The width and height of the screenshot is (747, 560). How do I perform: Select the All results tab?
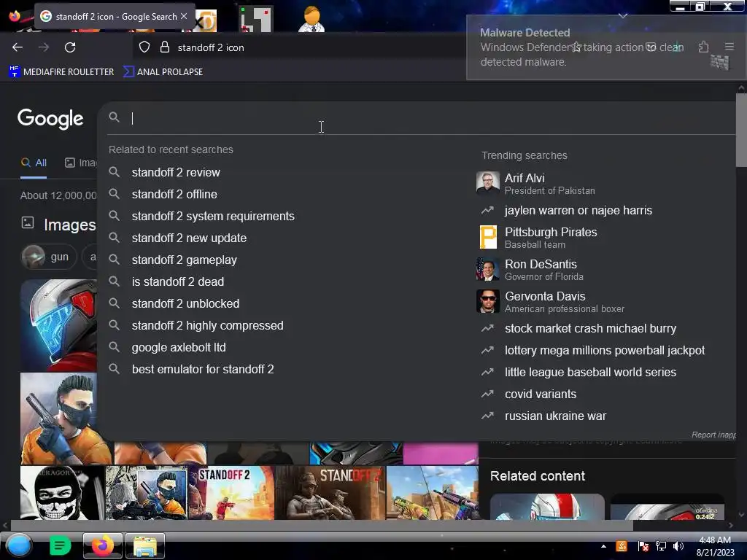point(34,163)
